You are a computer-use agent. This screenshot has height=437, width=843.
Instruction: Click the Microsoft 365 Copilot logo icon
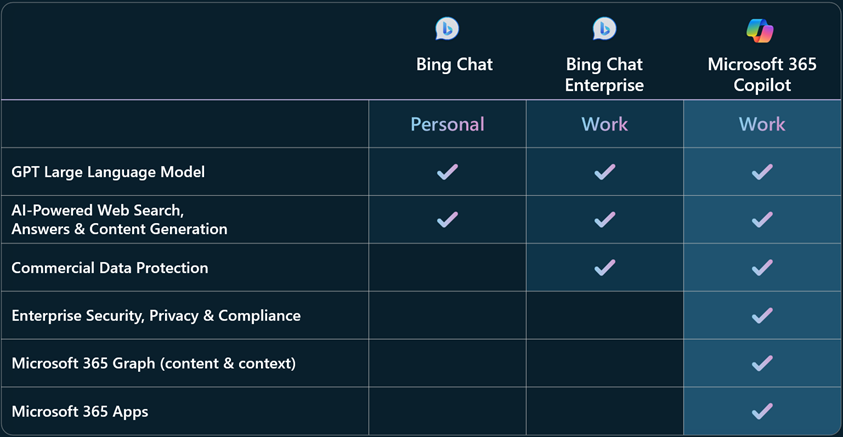point(760,30)
